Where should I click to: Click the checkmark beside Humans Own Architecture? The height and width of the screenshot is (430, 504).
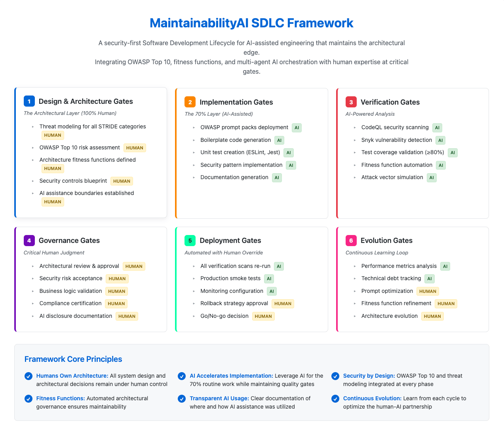(x=29, y=376)
